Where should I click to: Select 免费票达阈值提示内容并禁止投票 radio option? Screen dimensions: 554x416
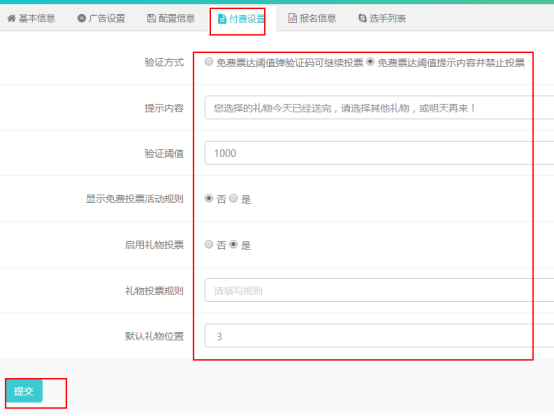click(370, 61)
